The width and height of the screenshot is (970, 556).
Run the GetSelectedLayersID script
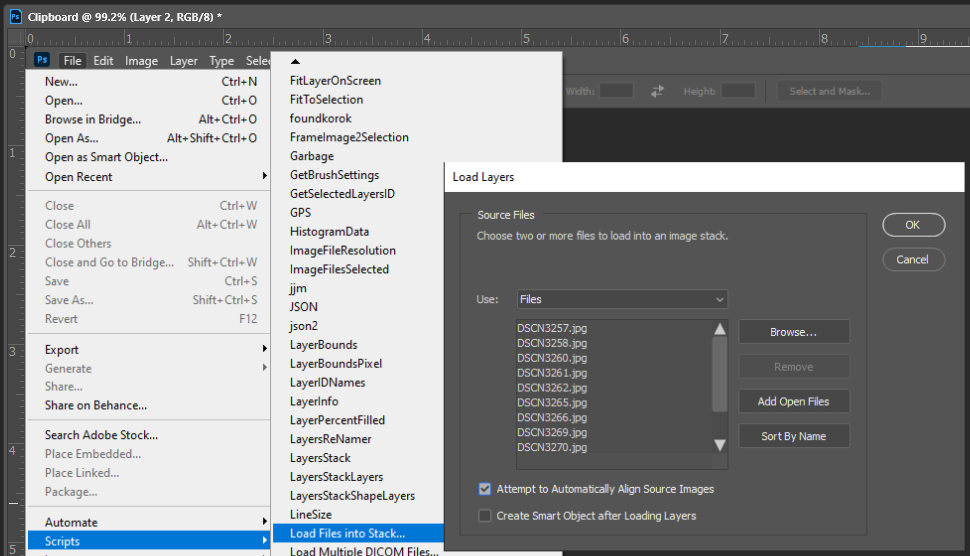click(342, 194)
